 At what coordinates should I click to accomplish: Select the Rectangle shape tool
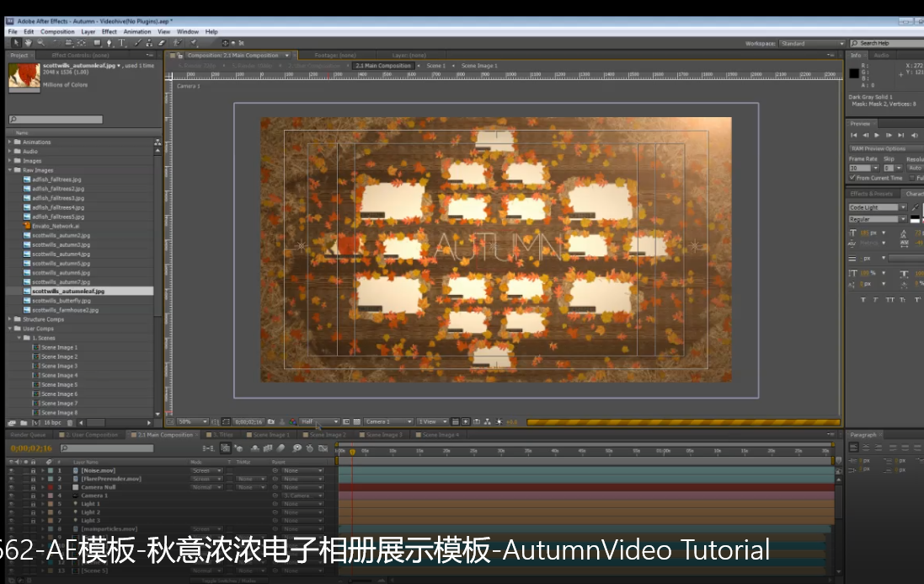pyautogui.click(x=97, y=43)
